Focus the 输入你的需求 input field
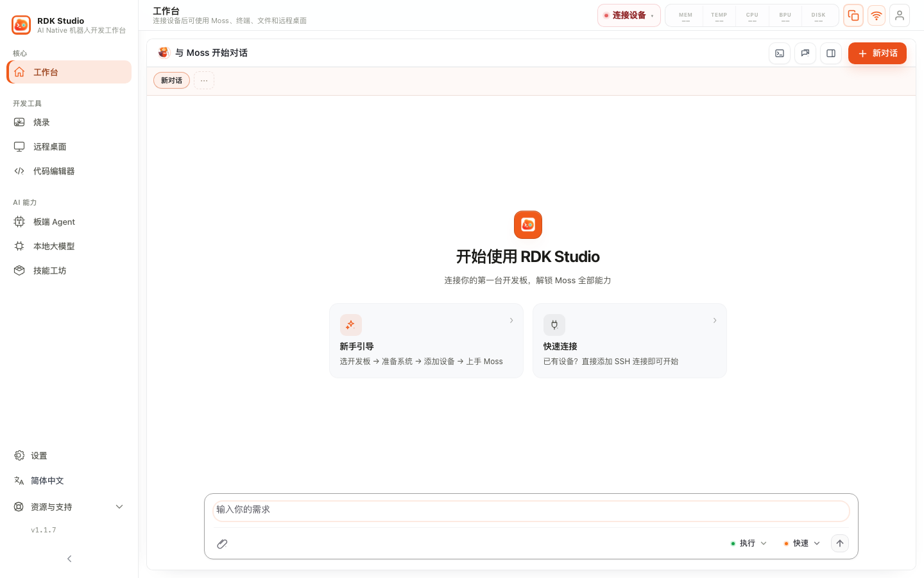The width and height of the screenshot is (924, 578). (x=531, y=511)
